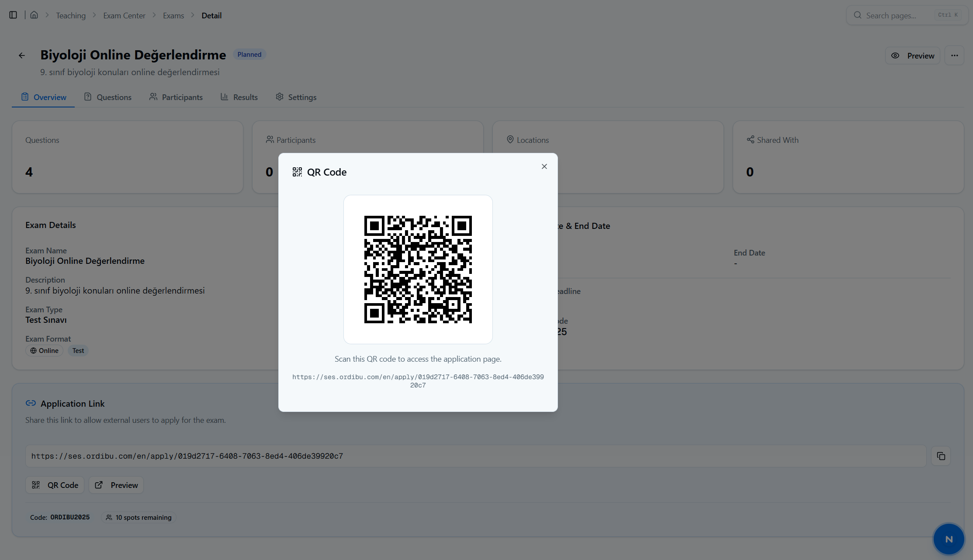Open the more options ellipsis menu
The width and height of the screenshot is (973, 560).
954,56
